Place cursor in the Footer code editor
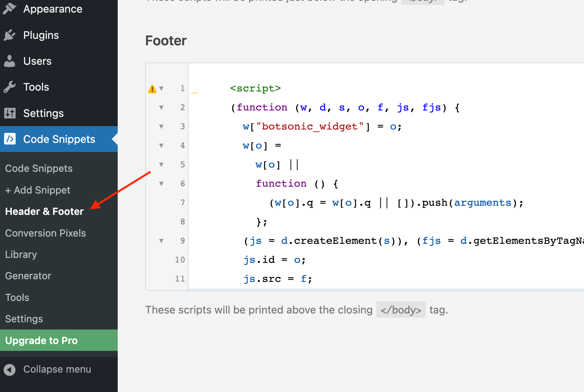Viewport: 584px width, 392px height. tap(343, 171)
